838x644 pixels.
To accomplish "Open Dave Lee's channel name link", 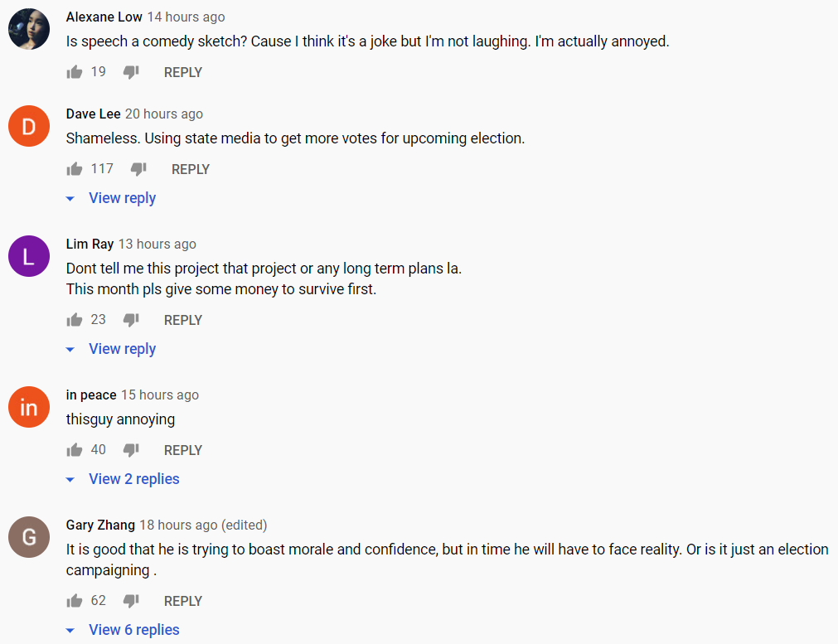I will click(x=93, y=114).
